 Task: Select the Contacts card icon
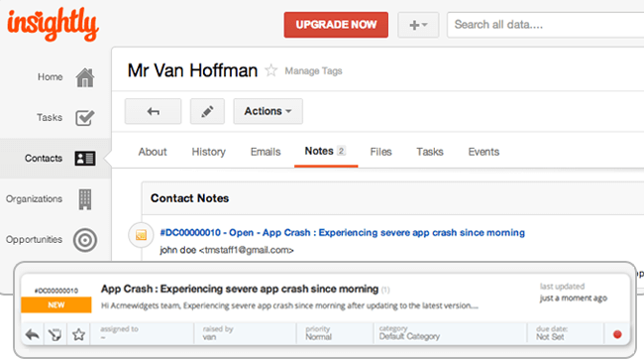pos(85,159)
